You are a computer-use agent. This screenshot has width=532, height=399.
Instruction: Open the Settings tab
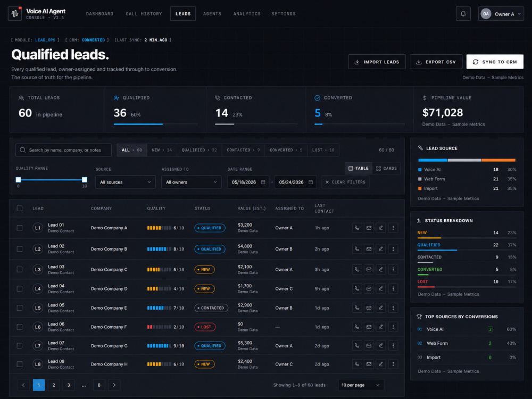tap(284, 14)
